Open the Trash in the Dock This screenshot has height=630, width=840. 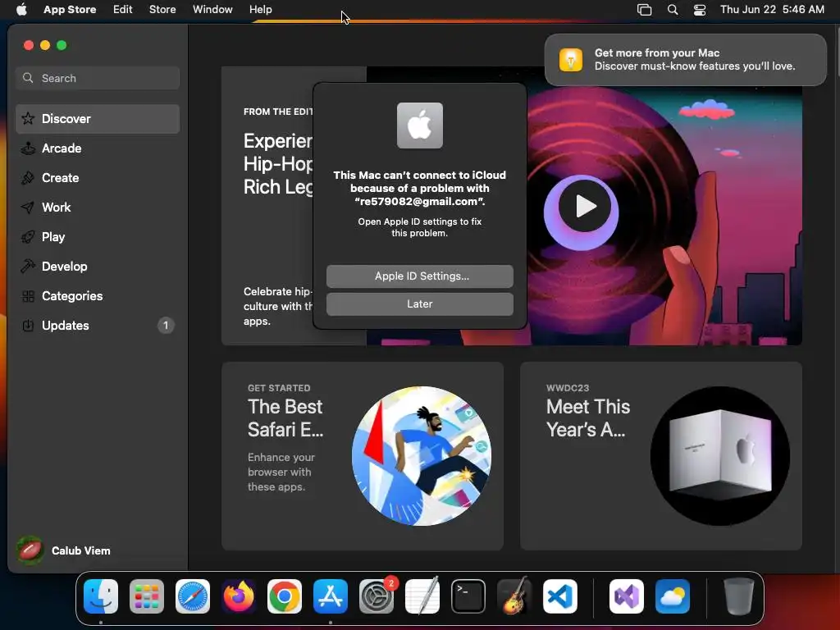739,596
